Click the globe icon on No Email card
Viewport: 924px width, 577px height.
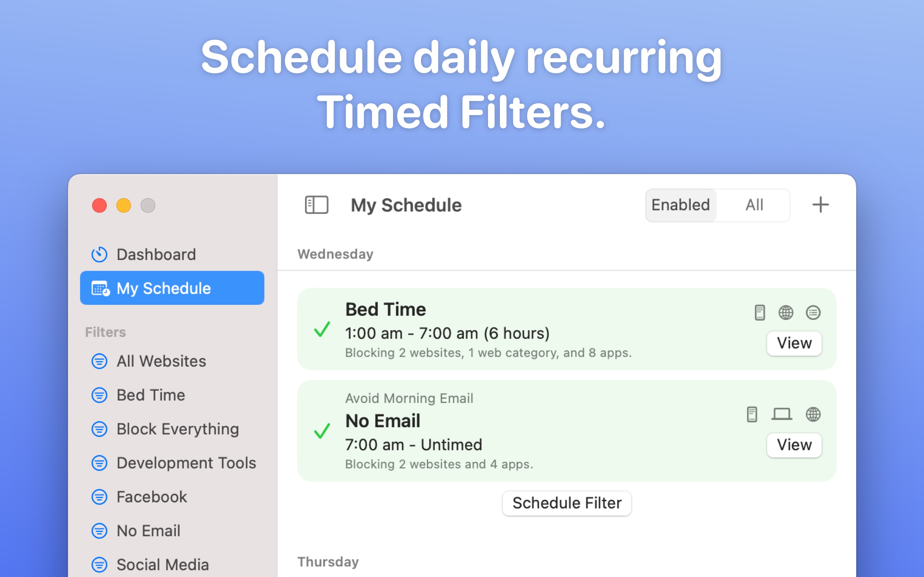(x=813, y=414)
